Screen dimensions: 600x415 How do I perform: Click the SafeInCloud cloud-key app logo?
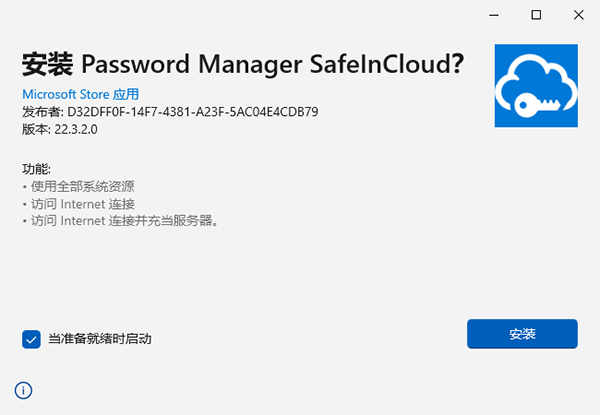pos(536,86)
